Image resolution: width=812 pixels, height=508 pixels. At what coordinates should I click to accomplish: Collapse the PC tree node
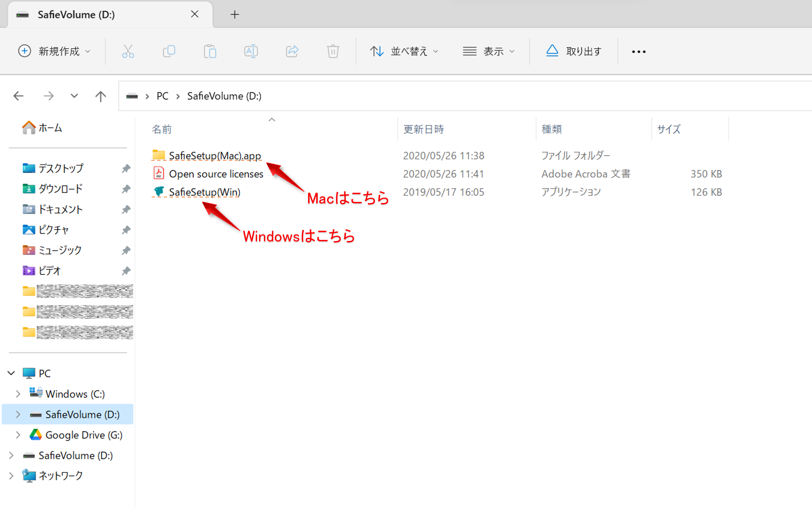(x=11, y=373)
